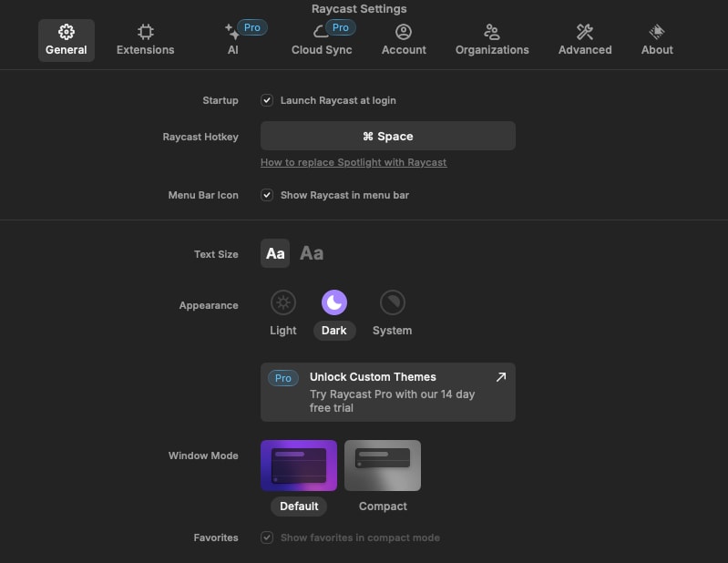This screenshot has width=728, height=563.
Task: Go to the Cloud Sync tab
Action: click(322, 40)
